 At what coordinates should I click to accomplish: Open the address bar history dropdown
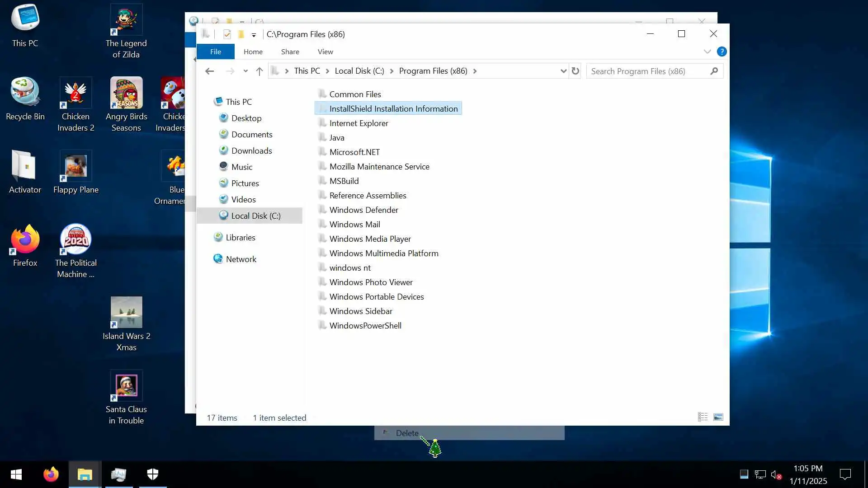coord(563,71)
